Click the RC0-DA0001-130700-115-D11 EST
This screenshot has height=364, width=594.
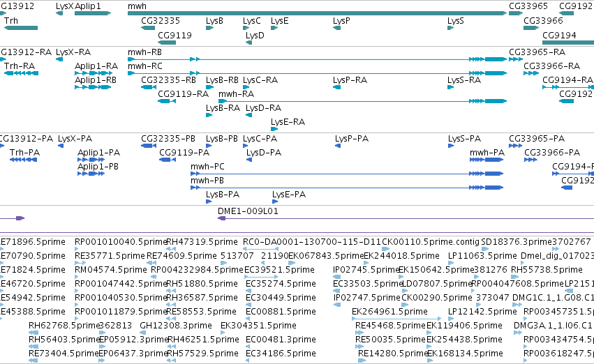click(x=260, y=249)
